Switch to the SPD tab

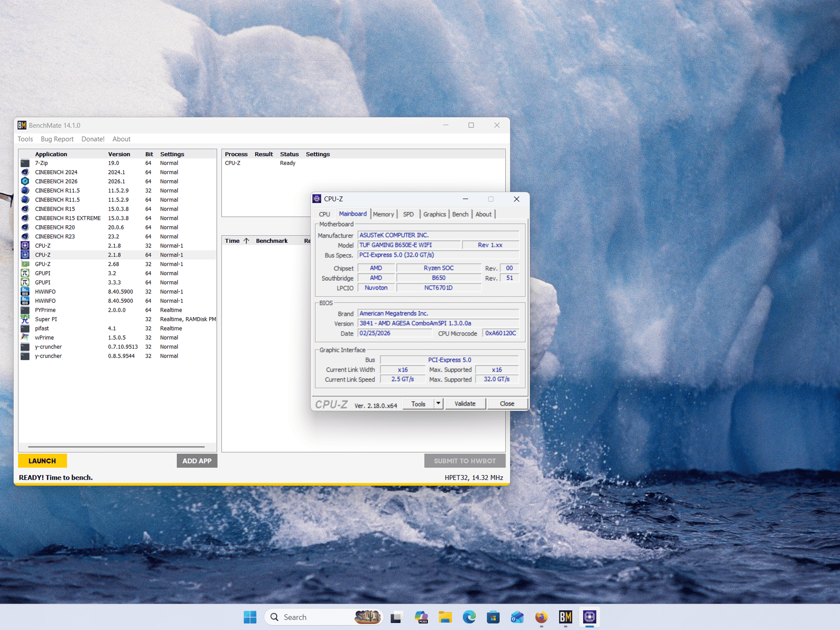(x=408, y=214)
